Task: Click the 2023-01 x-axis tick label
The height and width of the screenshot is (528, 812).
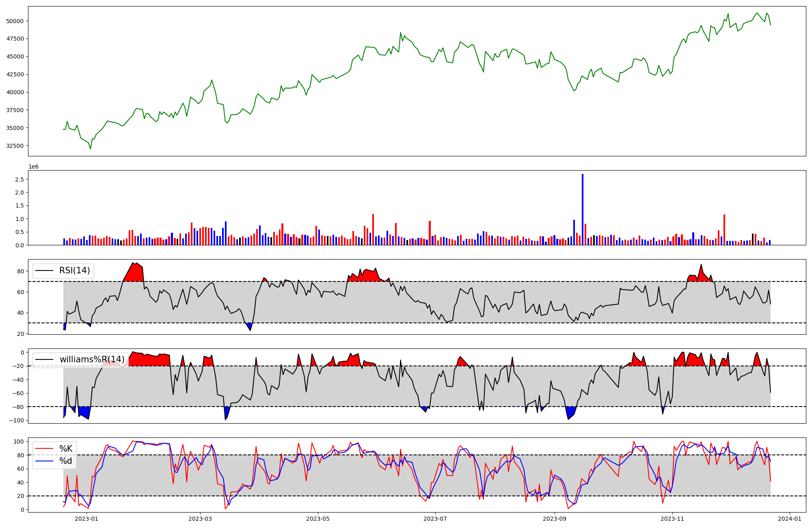Action: 86,519
